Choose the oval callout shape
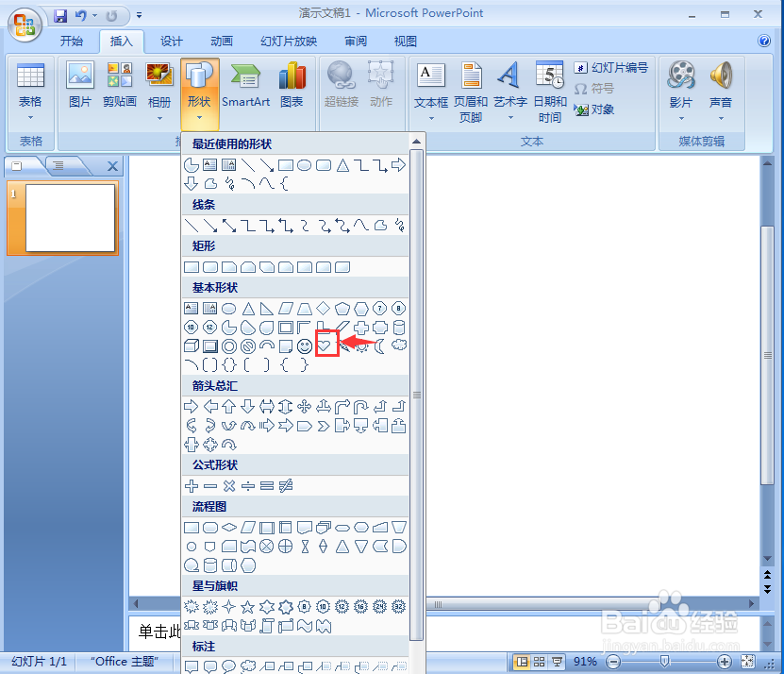This screenshot has height=674, width=784. coord(228,666)
